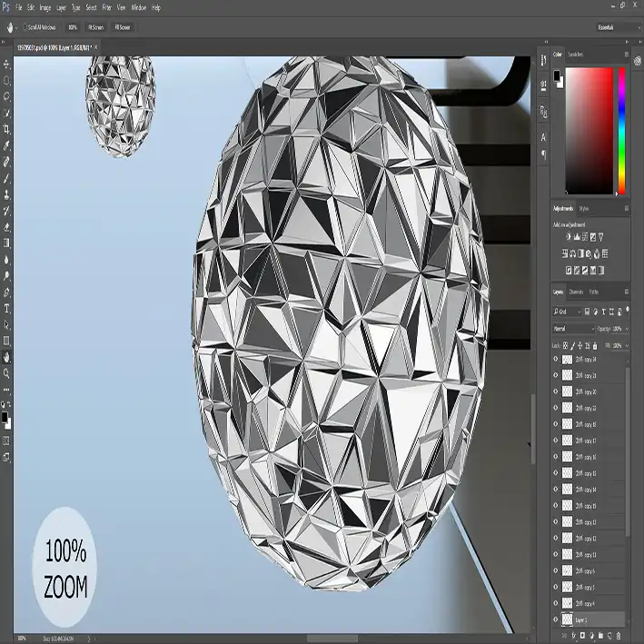
Task: Toggle visibility of Layer 1
Action: (x=556, y=619)
